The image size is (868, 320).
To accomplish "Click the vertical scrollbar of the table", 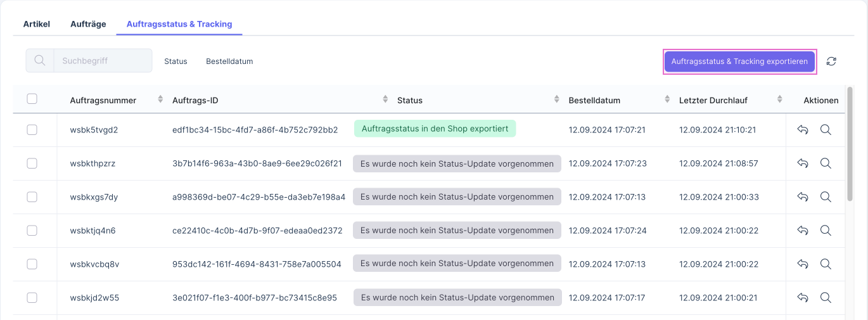I will coord(850,144).
